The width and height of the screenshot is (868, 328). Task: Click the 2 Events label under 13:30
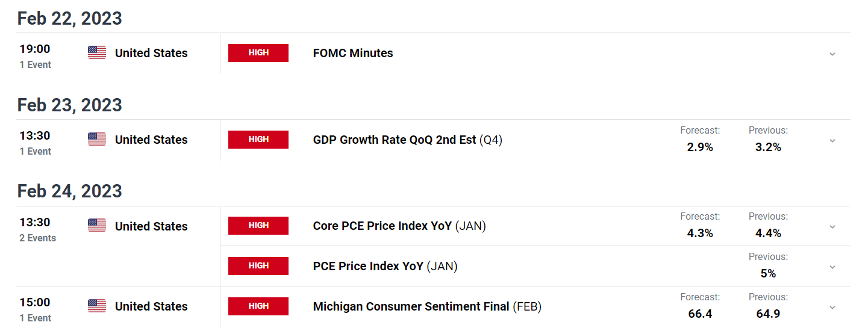pyautogui.click(x=37, y=238)
